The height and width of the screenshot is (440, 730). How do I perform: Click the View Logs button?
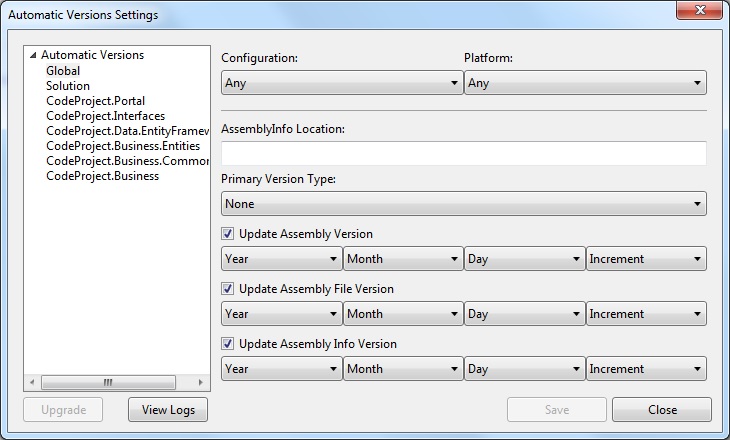click(168, 410)
